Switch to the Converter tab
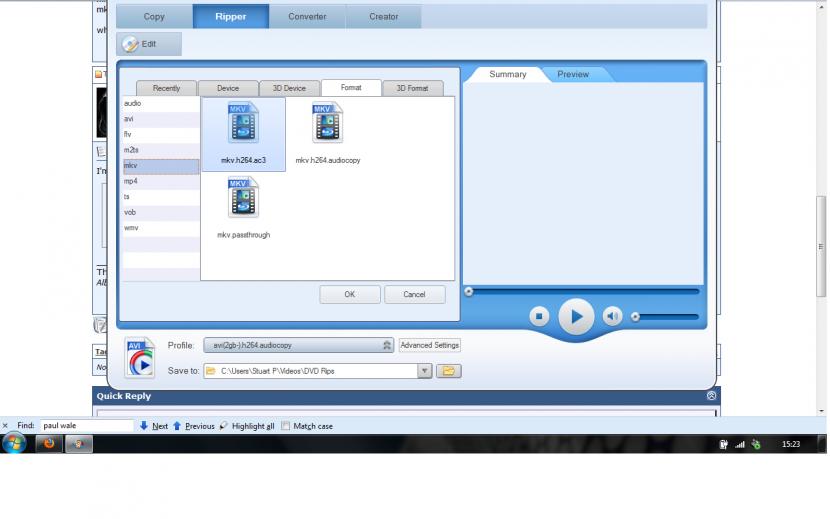 [x=307, y=17]
